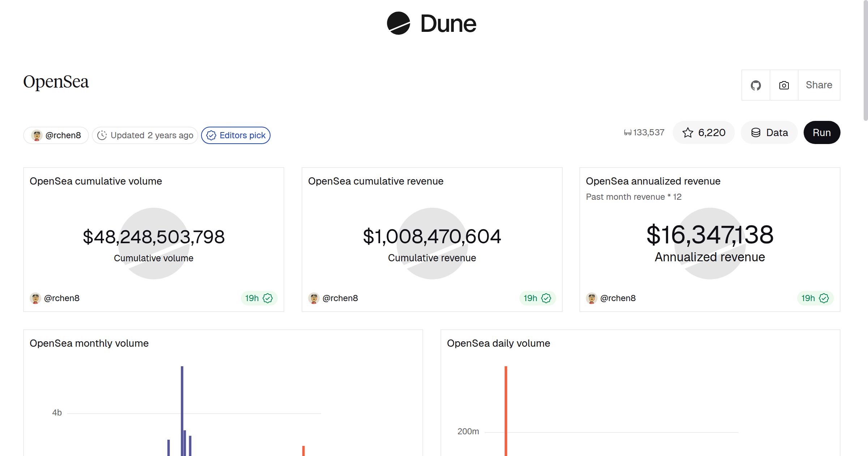
Task: Click the verified badge on cumulative revenue card
Action: pos(546,298)
